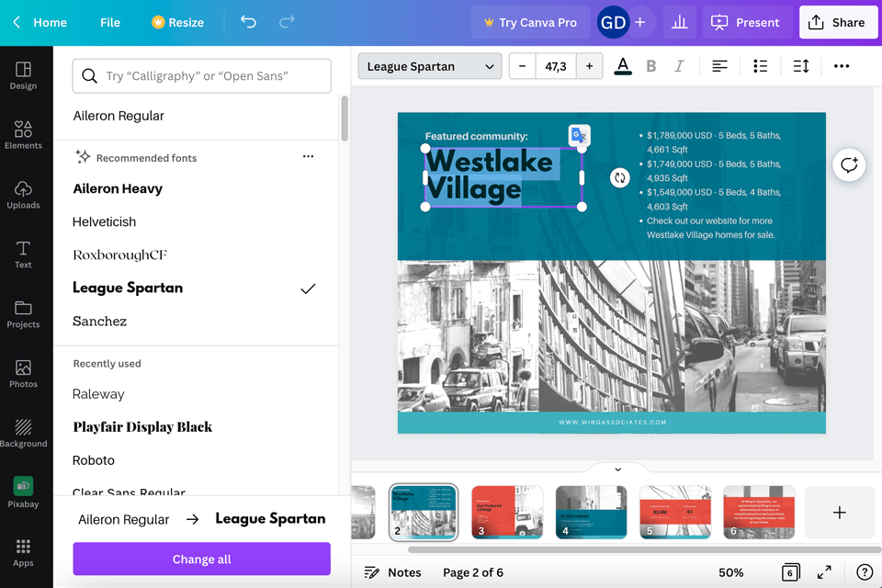
Task: Open the Pixabay app
Action: 23,492
